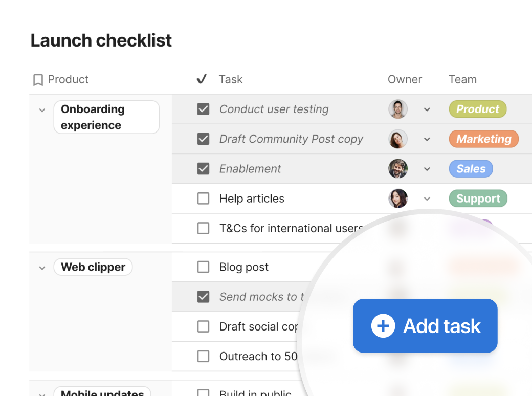Screen dimensions: 532x396
Task: Uncheck the Conduct user testing checkbox
Action: (204, 109)
